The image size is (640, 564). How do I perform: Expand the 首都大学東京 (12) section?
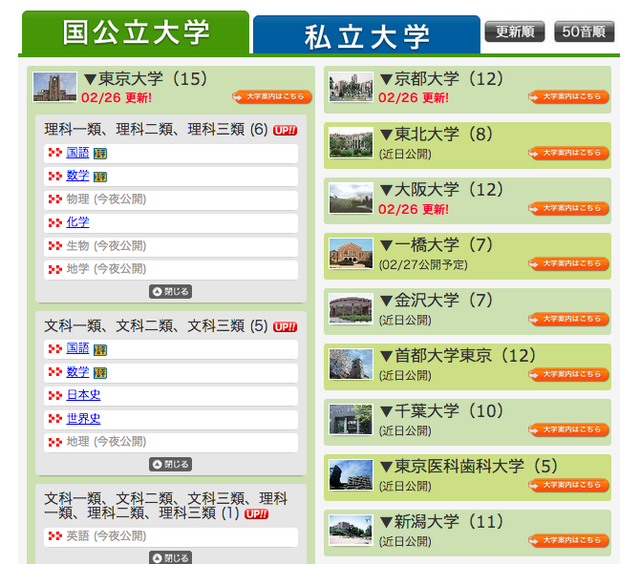(458, 355)
